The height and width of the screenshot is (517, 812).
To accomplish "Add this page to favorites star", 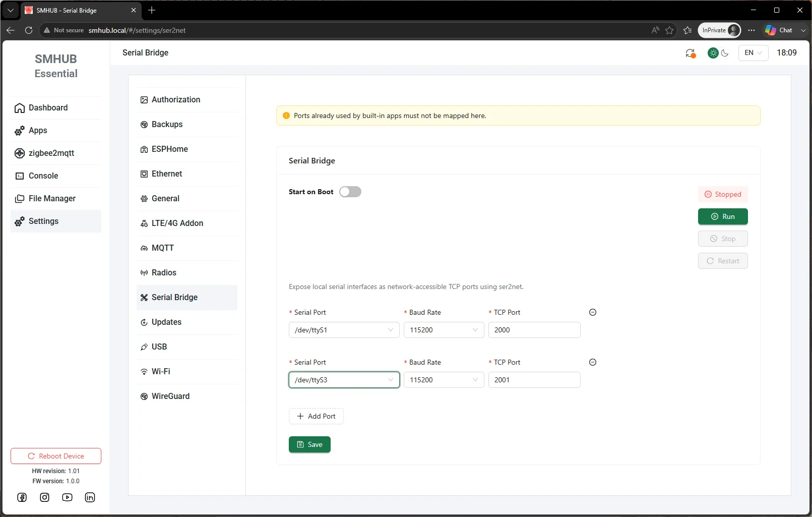I will [x=669, y=30].
